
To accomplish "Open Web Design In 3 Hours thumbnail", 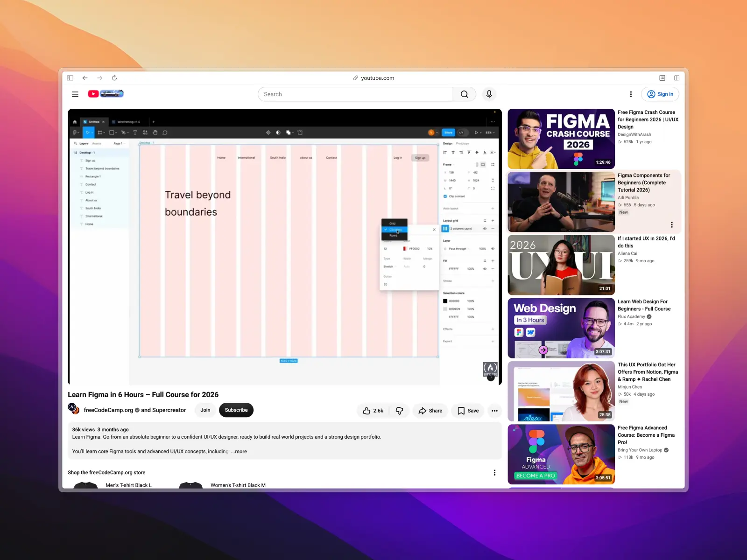I will [x=561, y=328].
